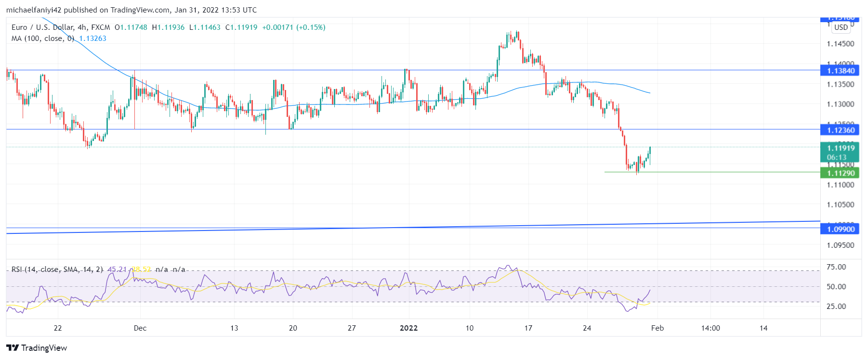Click the 2022 date label on time axis
Image resolution: width=868 pixels, height=359 pixels.
coord(408,328)
